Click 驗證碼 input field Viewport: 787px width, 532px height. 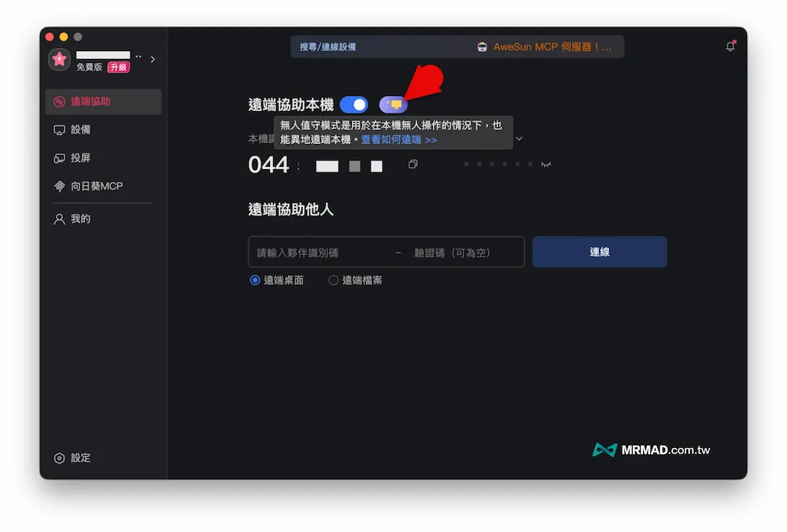tap(465, 253)
